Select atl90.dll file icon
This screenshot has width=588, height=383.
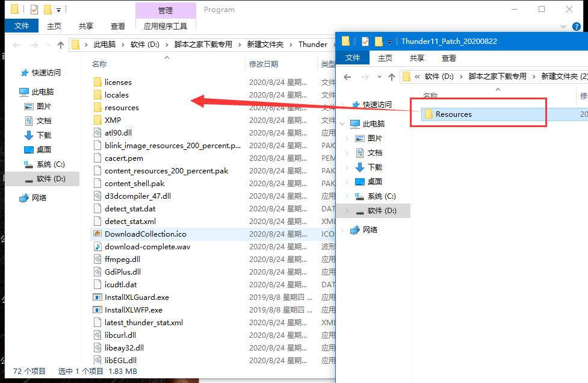point(97,133)
